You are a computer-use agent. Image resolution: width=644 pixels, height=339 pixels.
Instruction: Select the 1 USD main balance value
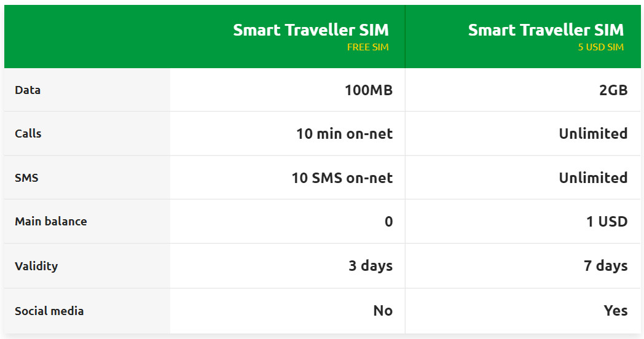click(607, 222)
